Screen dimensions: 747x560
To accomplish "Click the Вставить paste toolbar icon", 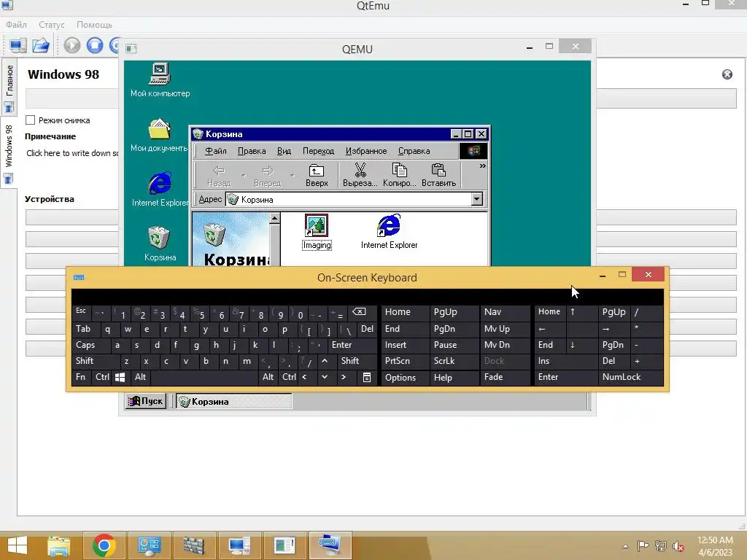I will pos(438,175).
